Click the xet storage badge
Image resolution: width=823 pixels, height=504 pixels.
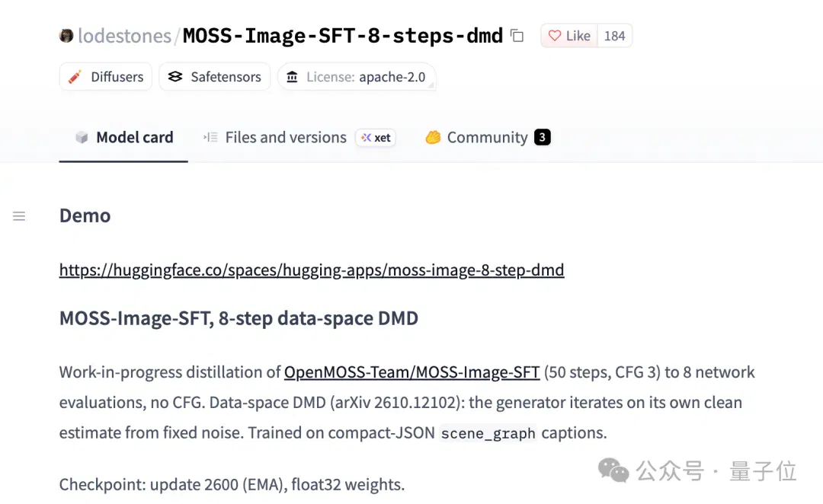pyautogui.click(x=376, y=137)
